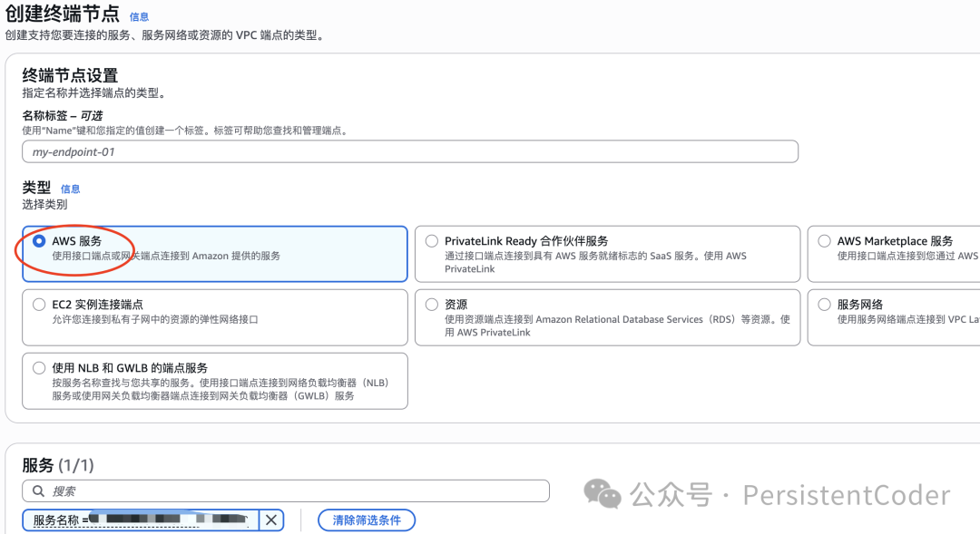The width and height of the screenshot is (980, 534).
Task: Select the 服务网络 radio option
Action: (824, 305)
